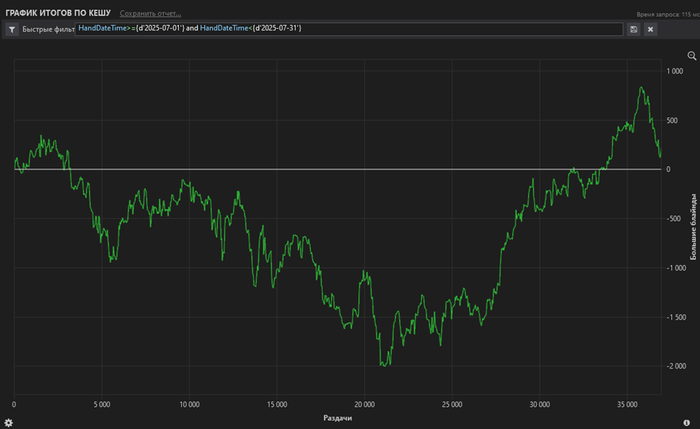This screenshot has height=429, width=700.
Task: Click the '20 000' x-axis value
Action: 365,404
